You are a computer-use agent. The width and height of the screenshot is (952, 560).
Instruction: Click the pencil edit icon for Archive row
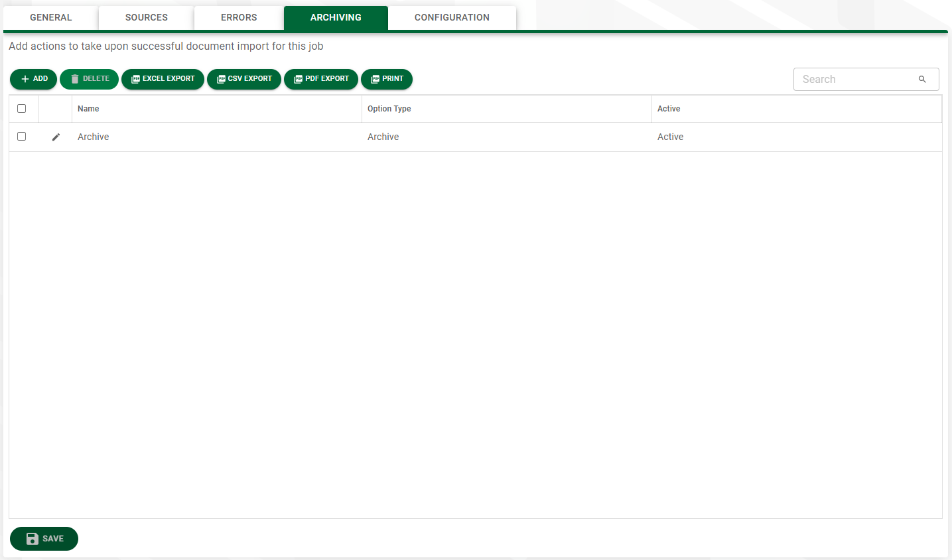pos(56,137)
